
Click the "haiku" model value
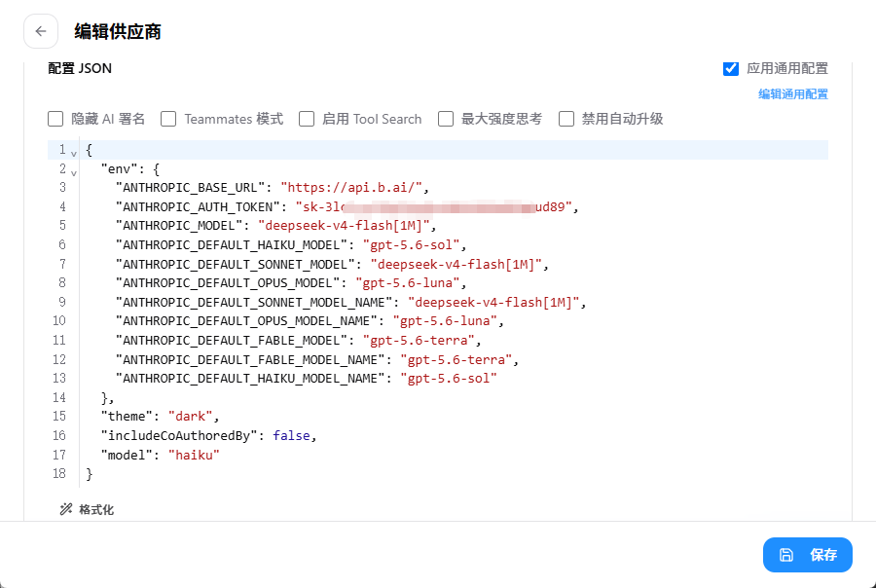click(194, 455)
